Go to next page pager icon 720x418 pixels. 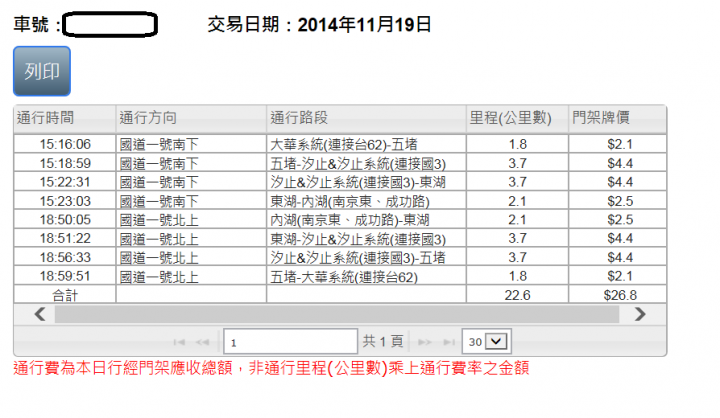[x=425, y=342]
